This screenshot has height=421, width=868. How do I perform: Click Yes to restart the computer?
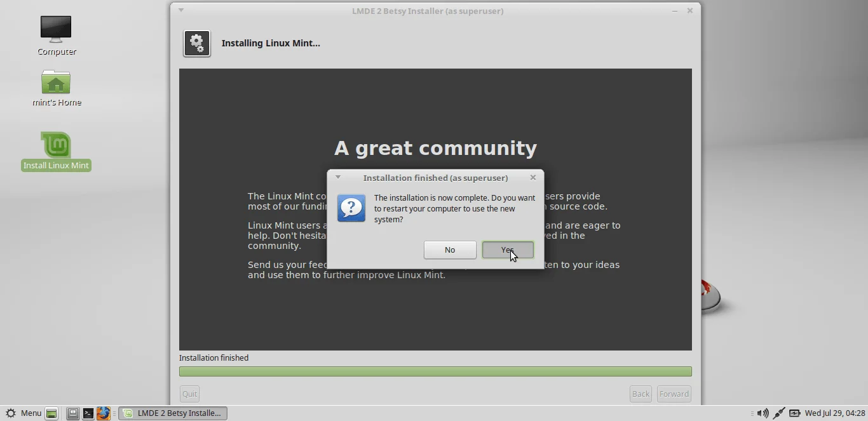(x=508, y=250)
